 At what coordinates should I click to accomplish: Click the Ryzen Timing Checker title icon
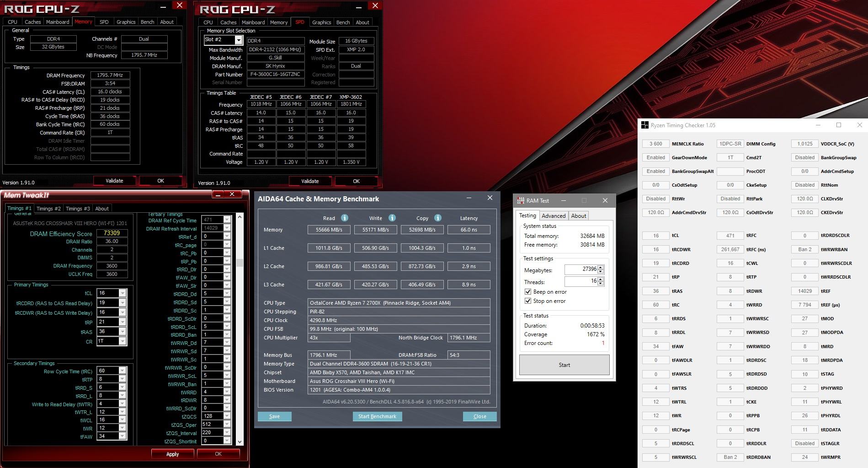(x=644, y=125)
